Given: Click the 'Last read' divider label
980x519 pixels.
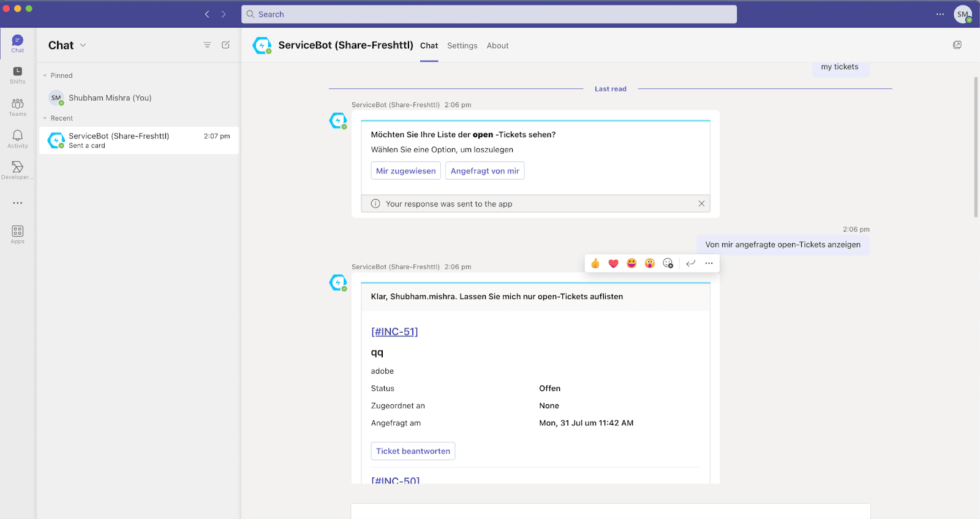Looking at the screenshot, I should click(x=611, y=89).
